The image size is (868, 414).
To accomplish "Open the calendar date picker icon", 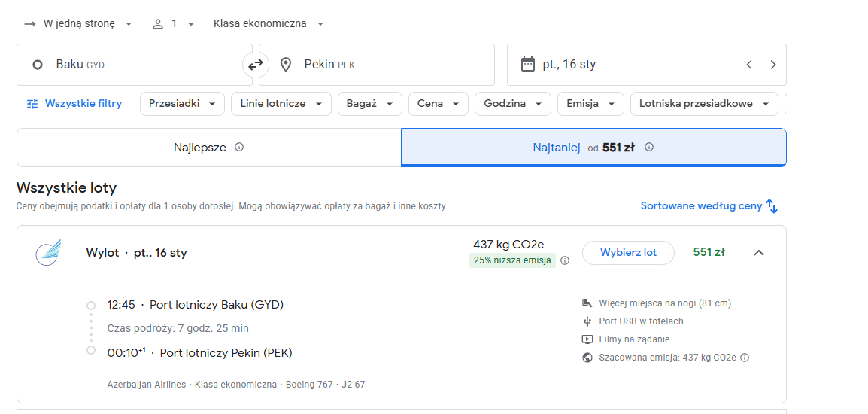I will tap(528, 64).
